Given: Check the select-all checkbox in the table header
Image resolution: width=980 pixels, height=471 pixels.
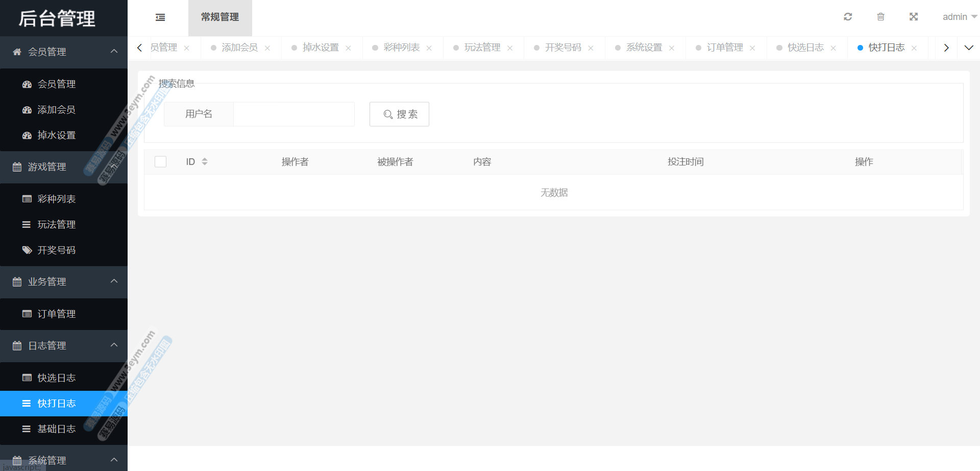Looking at the screenshot, I should coord(161,161).
